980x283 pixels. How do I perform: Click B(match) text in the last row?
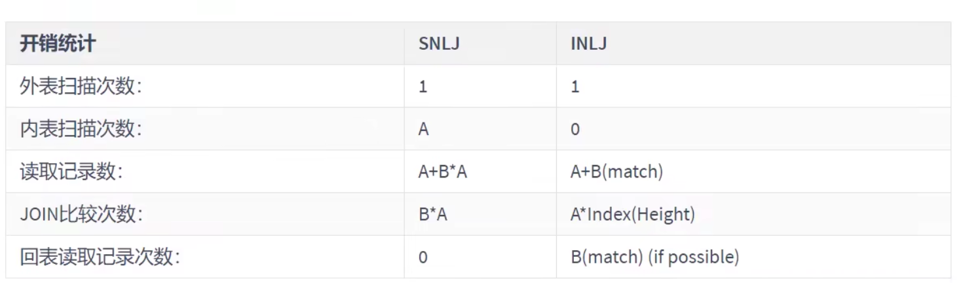pyautogui.click(x=606, y=257)
